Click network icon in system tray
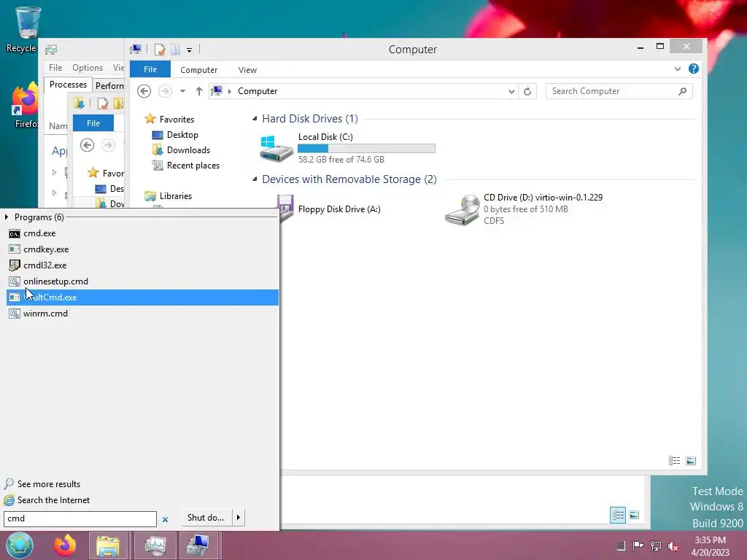This screenshot has height=560, width=747. [x=656, y=545]
